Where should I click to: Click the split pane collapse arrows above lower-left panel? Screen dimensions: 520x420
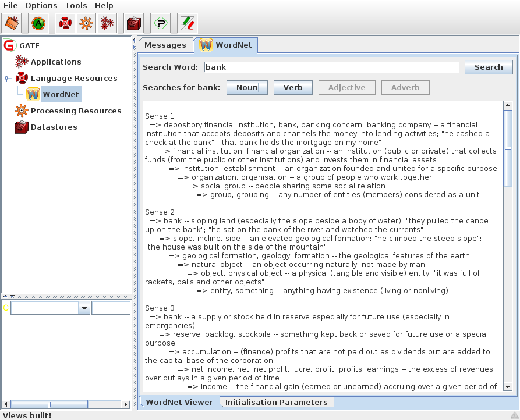point(9,296)
